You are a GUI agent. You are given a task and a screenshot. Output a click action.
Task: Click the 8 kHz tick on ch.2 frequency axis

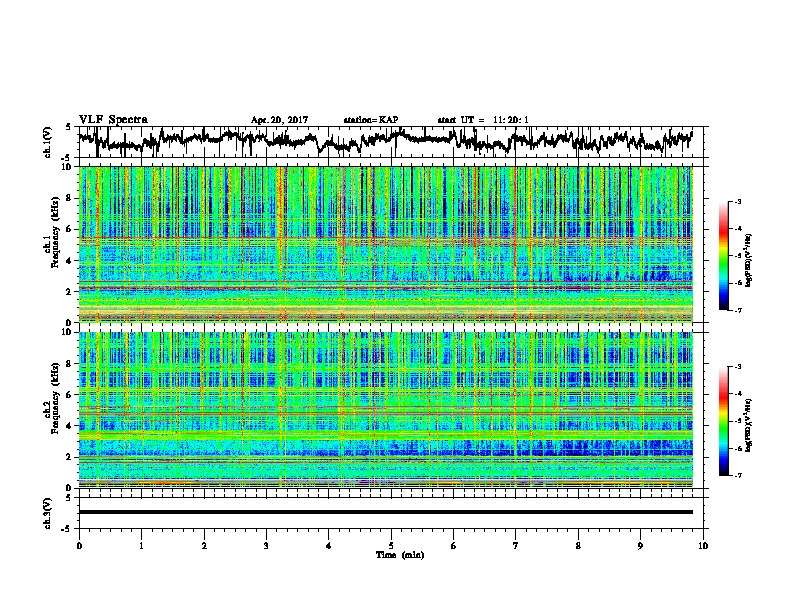[x=70, y=364]
